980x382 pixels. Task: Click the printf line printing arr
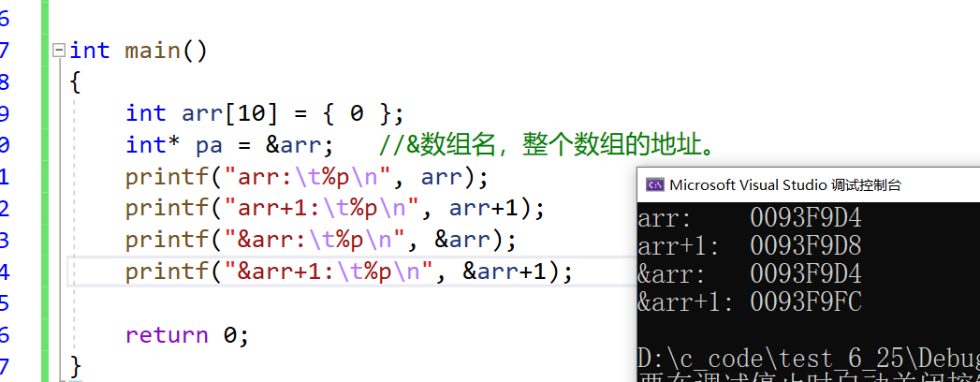[306, 178]
